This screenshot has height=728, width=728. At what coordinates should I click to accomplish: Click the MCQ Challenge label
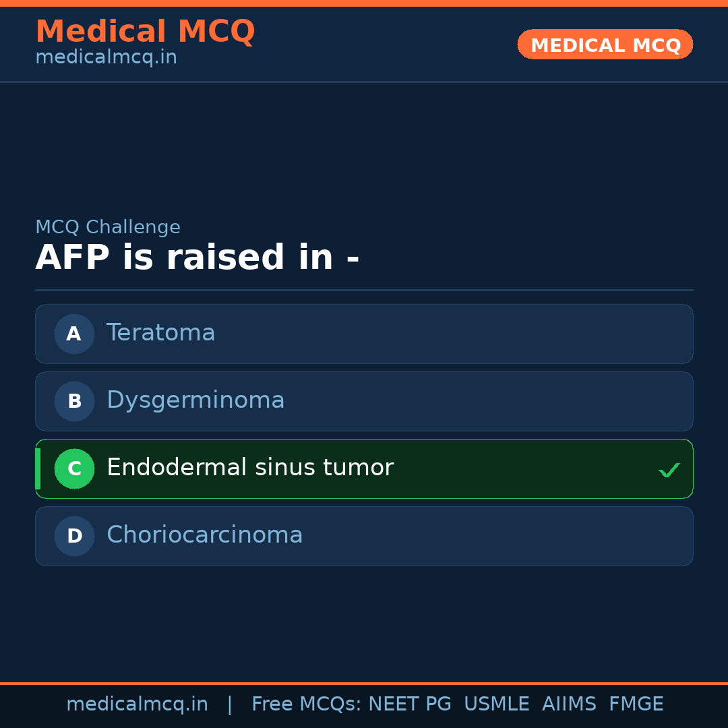click(x=108, y=228)
